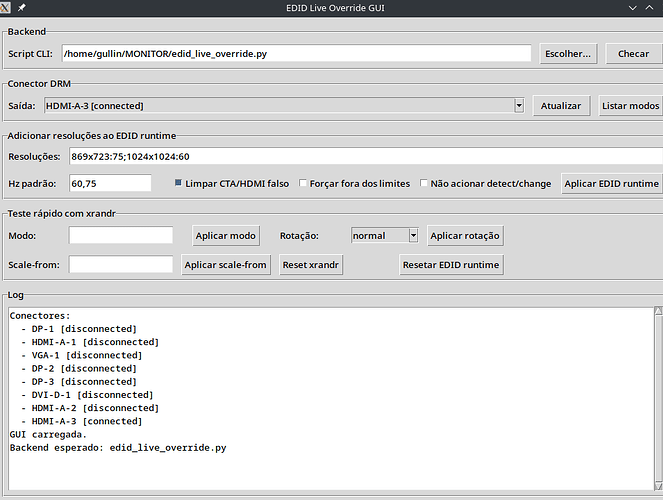Click the Atualizar button

pyautogui.click(x=561, y=106)
